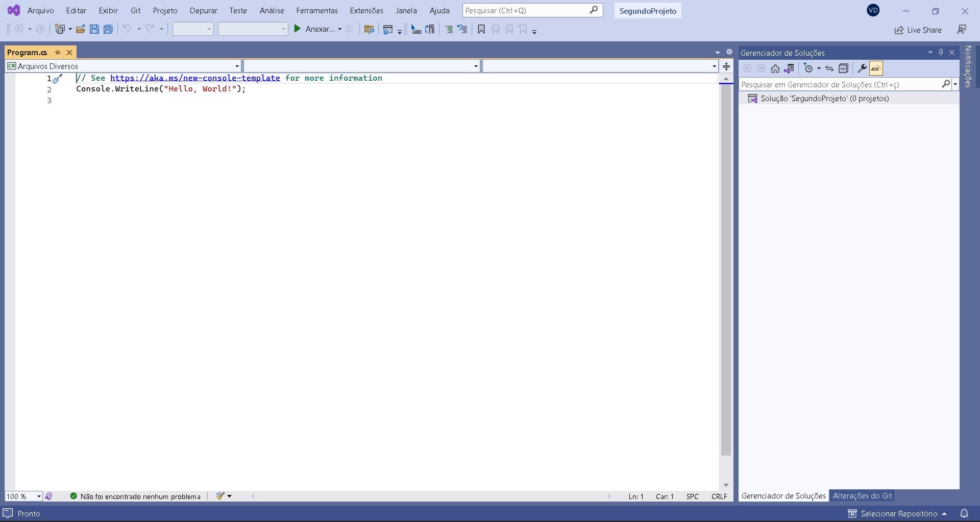The image size is (980, 522).
Task: Switch views icon in Gerenciador de Soluções
Action: pyautogui.click(x=789, y=68)
